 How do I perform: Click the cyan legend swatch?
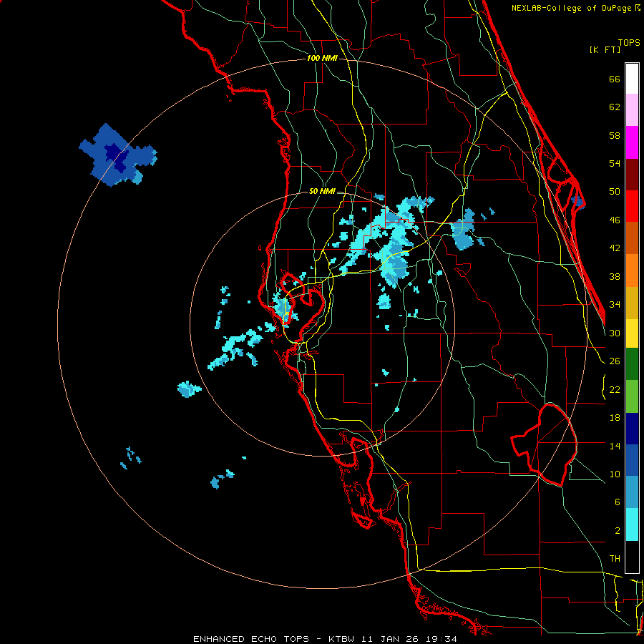(x=632, y=525)
